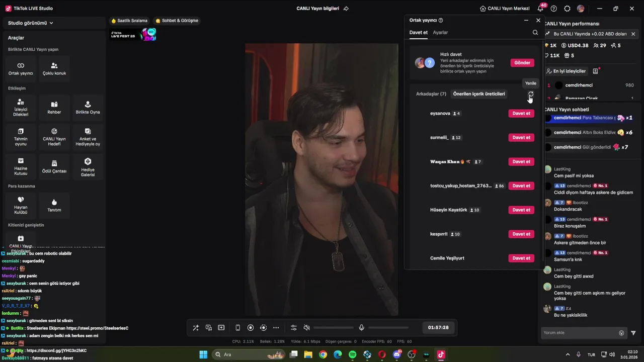The width and height of the screenshot is (644, 362).
Task: Open the three-dots more options in toolbar
Action: (x=276, y=328)
